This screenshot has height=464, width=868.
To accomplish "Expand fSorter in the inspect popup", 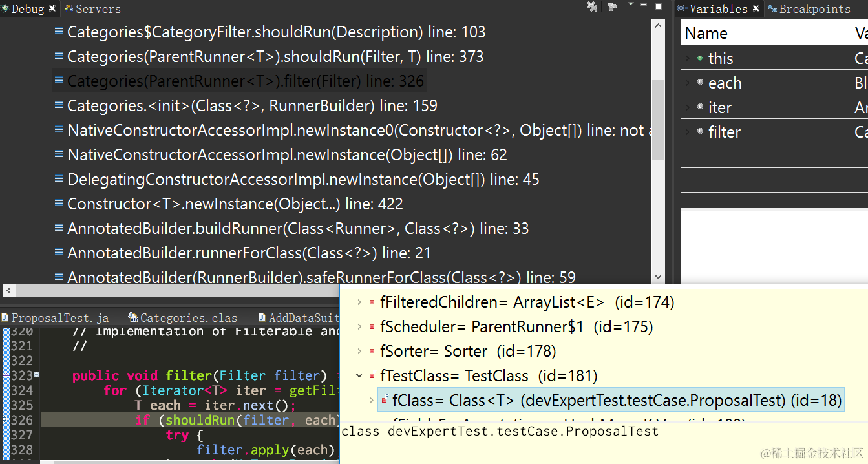I will (359, 352).
